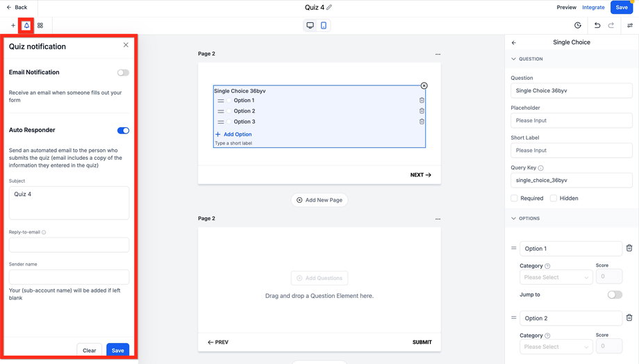This screenshot has height=364, width=639.
Task: Check the Required checkbox
Action: [514, 198]
